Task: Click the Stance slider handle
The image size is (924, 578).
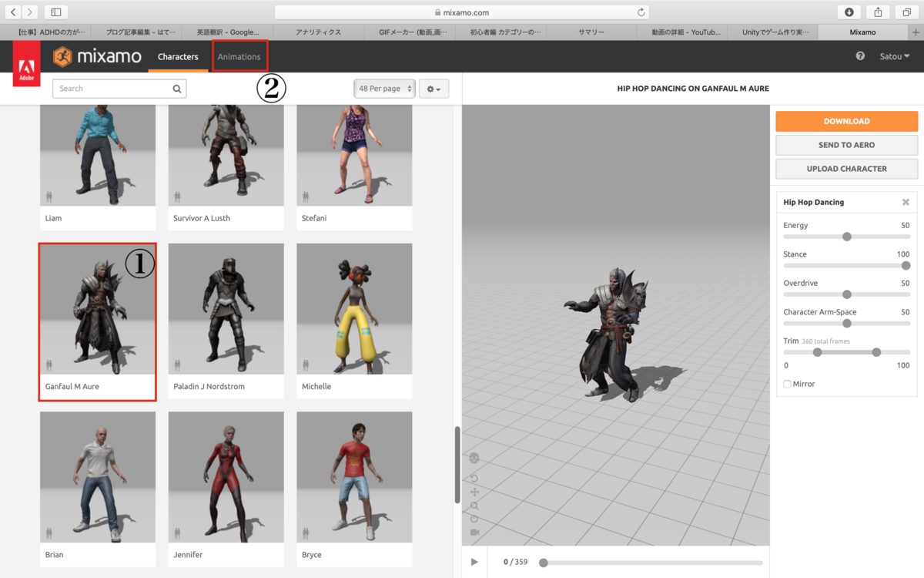Action: pyautogui.click(x=906, y=265)
